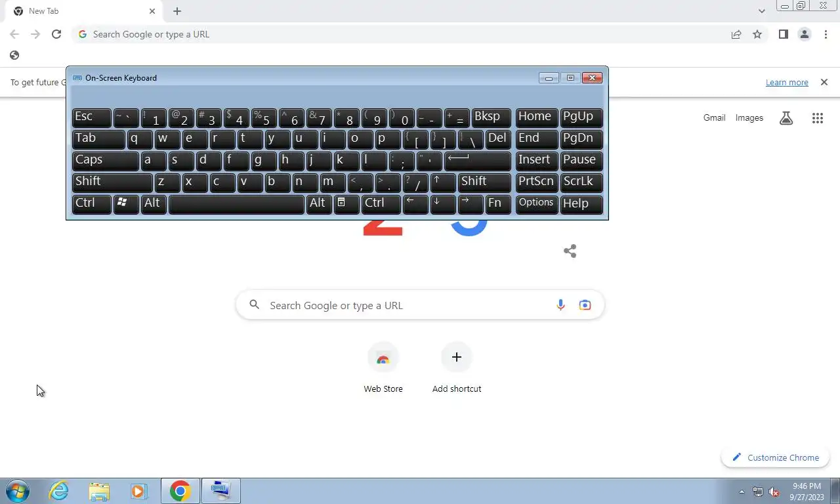Click the share doodle icon
Screen dimensions: 840x504
point(570,251)
